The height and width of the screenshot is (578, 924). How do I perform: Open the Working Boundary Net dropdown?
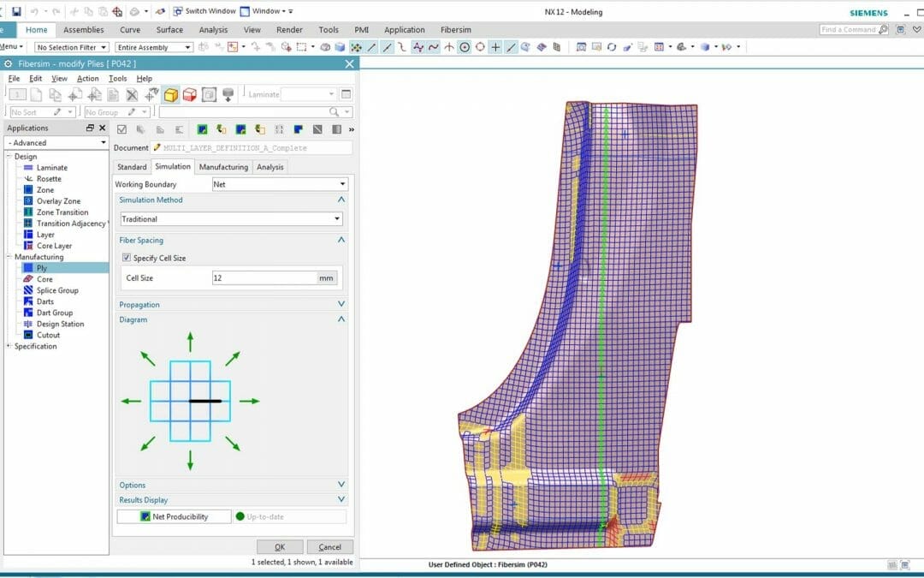tap(280, 184)
